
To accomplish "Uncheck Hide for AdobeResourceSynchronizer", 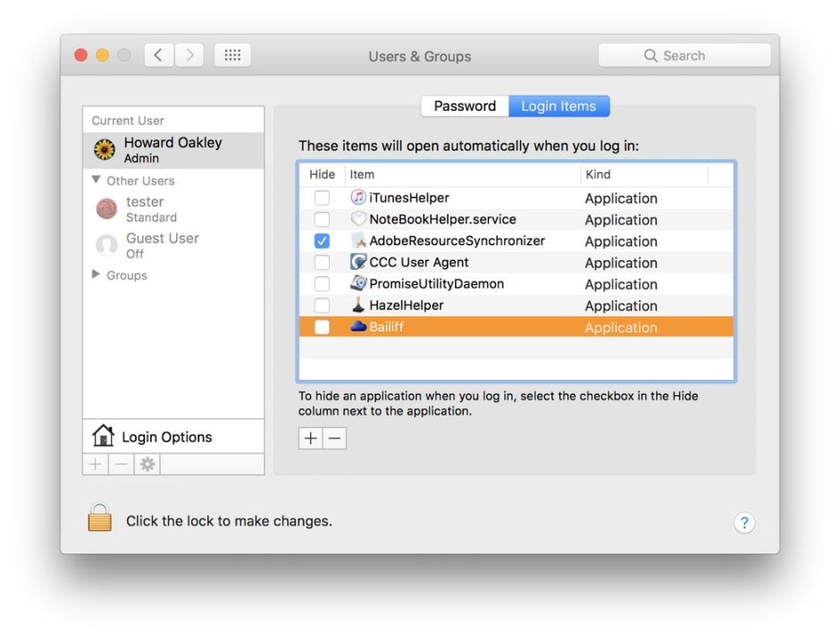I will click(x=322, y=241).
